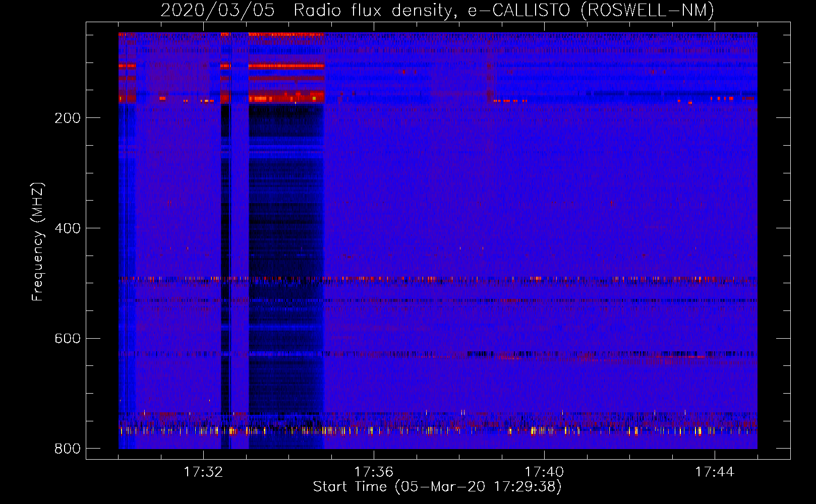Click the 17:40 time tick label
The image size is (816, 504).
click(x=544, y=472)
